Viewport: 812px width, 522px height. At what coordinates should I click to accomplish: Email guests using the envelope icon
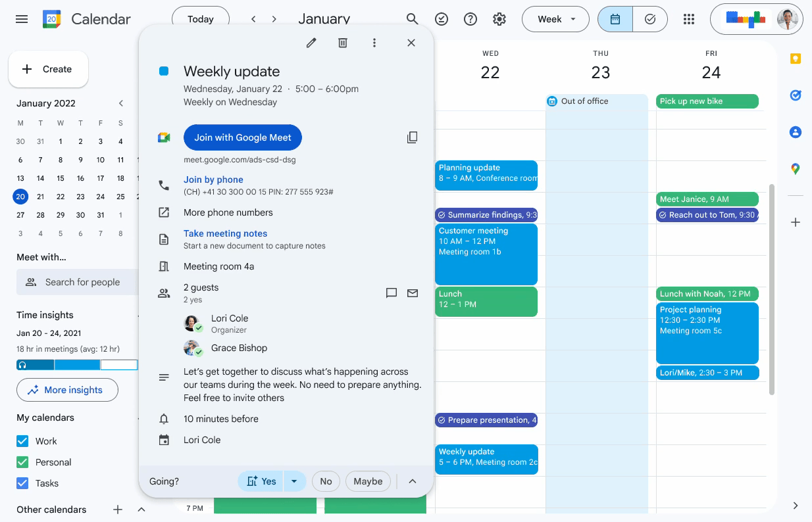[413, 293]
